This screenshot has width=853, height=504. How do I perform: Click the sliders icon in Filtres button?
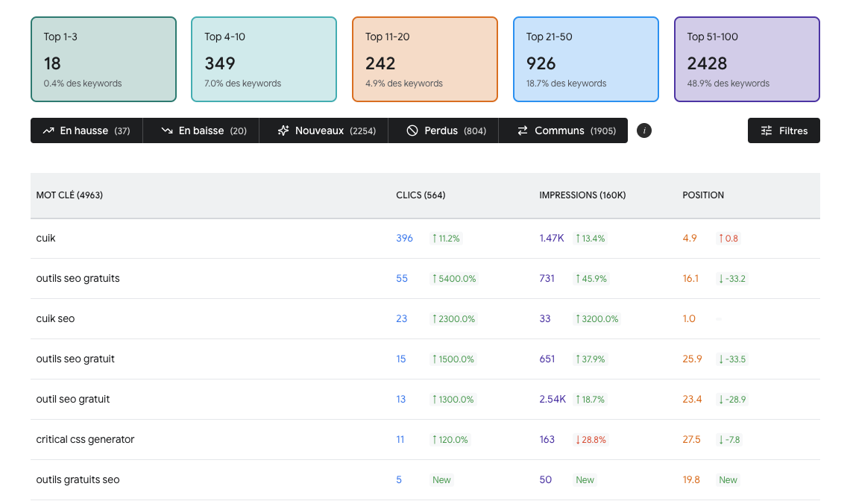(767, 130)
